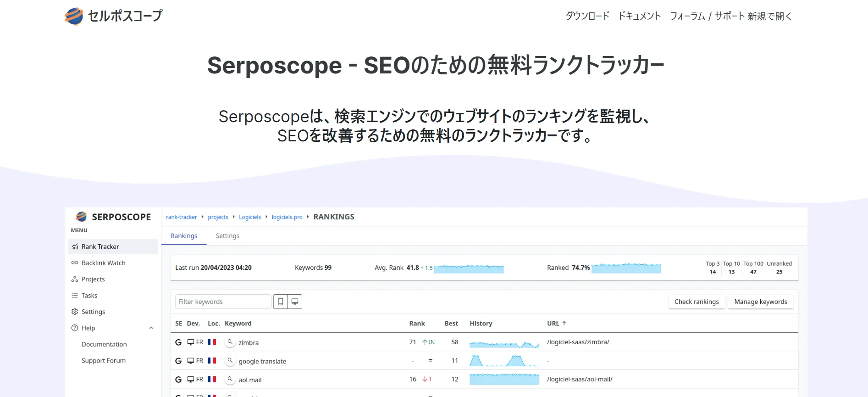The height and width of the screenshot is (397, 868).
Task: Click Manage keywords button
Action: tap(761, 302)
